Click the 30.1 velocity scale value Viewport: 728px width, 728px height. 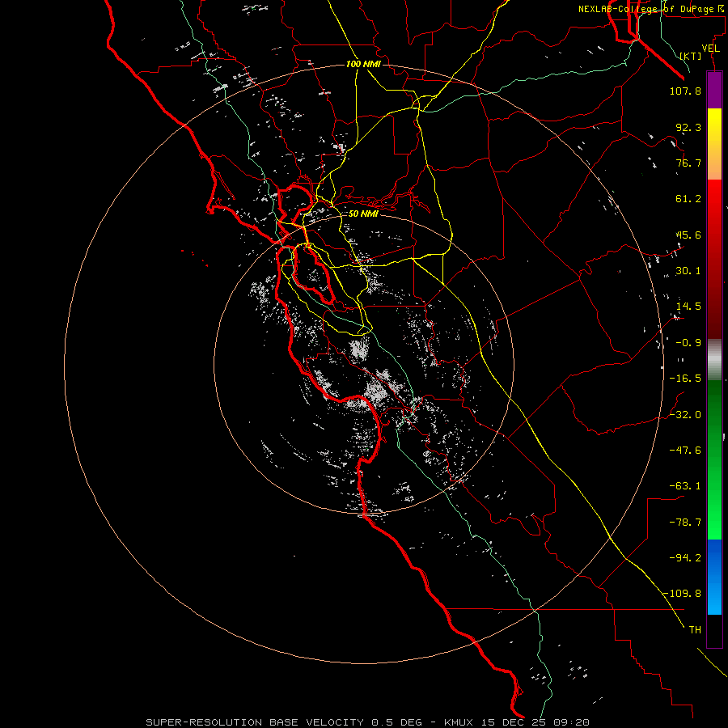coord(688,271)
